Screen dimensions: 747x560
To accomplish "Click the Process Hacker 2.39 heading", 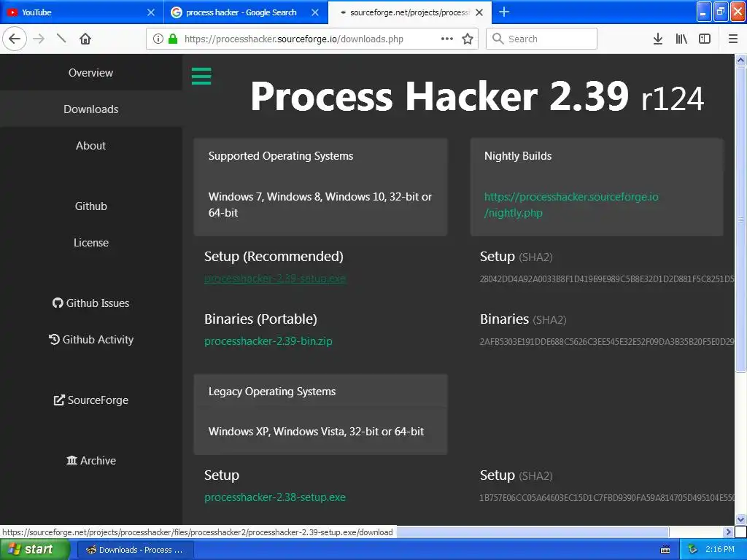I will point(477,97).
